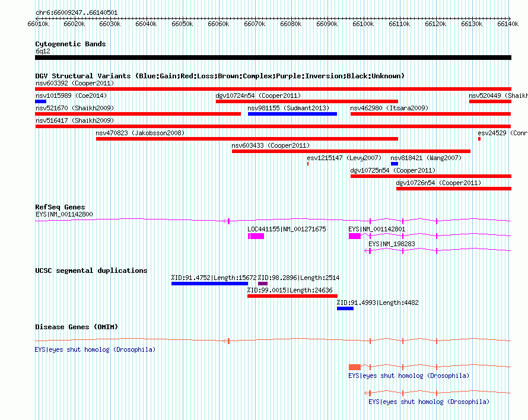The width and height of the screenshot is (528, 420).
Task: Select the EYS|NM_198283 gene label
Action: [392, 244]
